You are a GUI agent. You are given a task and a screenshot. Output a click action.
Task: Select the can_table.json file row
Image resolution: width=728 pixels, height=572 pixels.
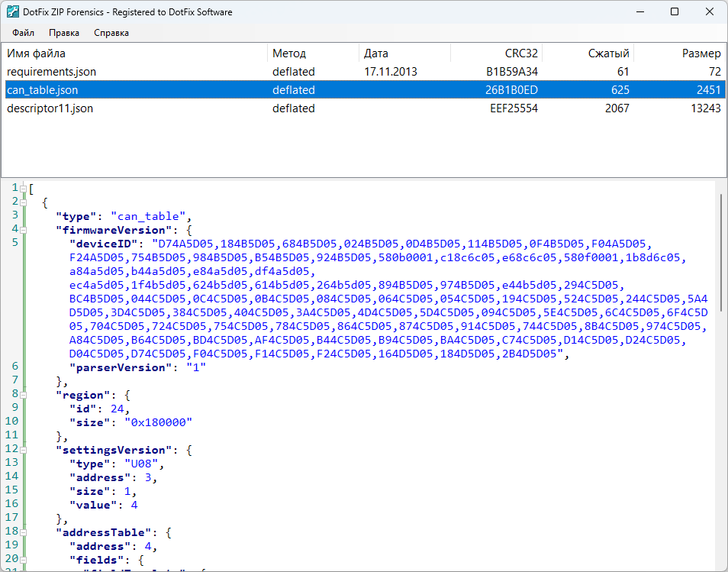pyautogui.click(x=364, y=89)
